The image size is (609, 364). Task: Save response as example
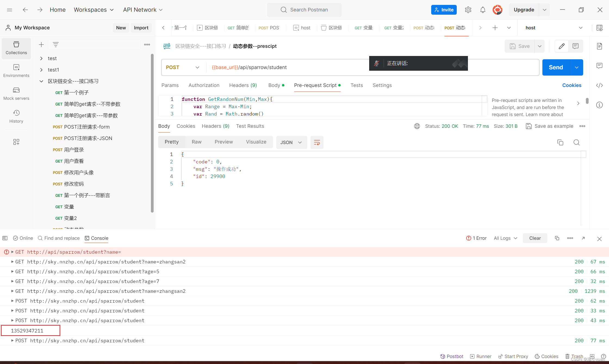click(x=549, y=126)
